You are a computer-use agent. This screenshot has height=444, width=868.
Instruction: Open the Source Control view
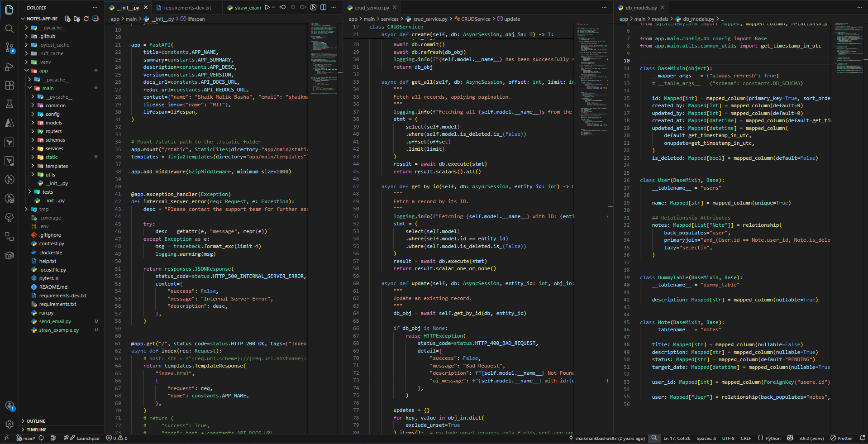click(9, 48)
